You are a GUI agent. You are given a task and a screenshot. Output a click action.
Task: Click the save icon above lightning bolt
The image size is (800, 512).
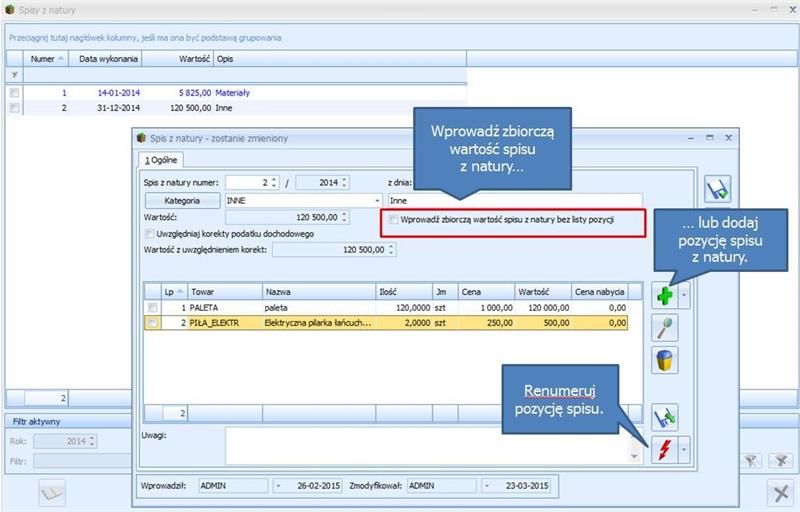[664, 418]
